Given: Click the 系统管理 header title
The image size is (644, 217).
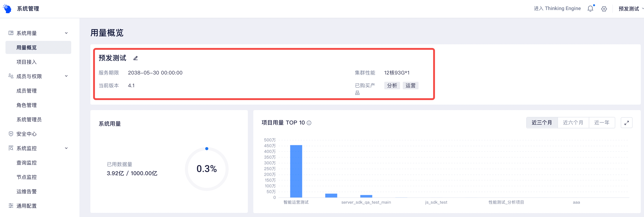Looking at the screenshot, I should pos(28,9).
